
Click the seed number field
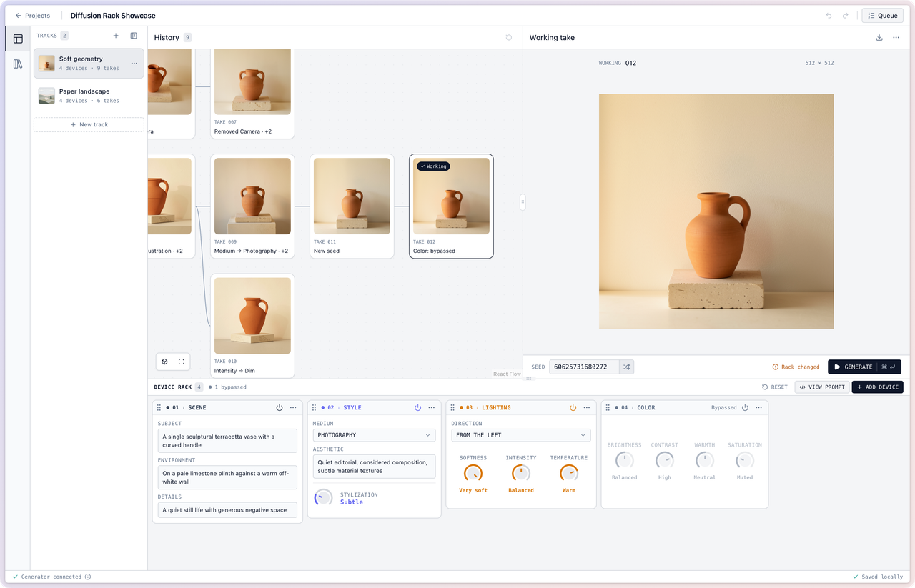click(584, 367)
